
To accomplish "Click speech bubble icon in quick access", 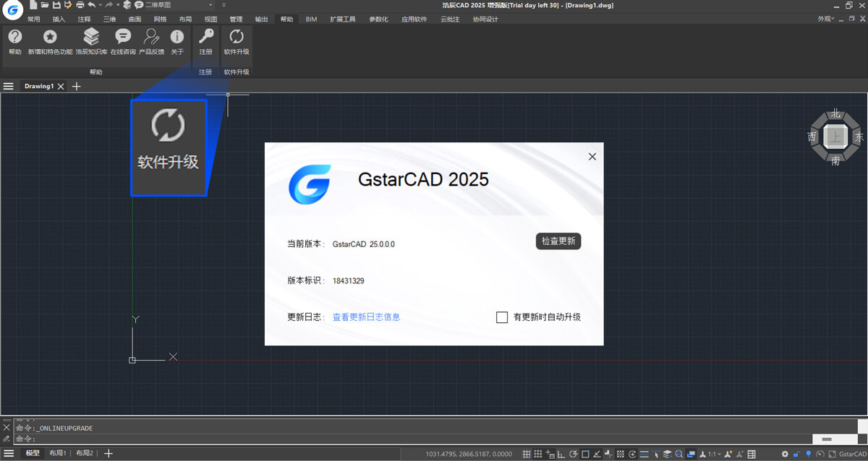I will 138,4.
